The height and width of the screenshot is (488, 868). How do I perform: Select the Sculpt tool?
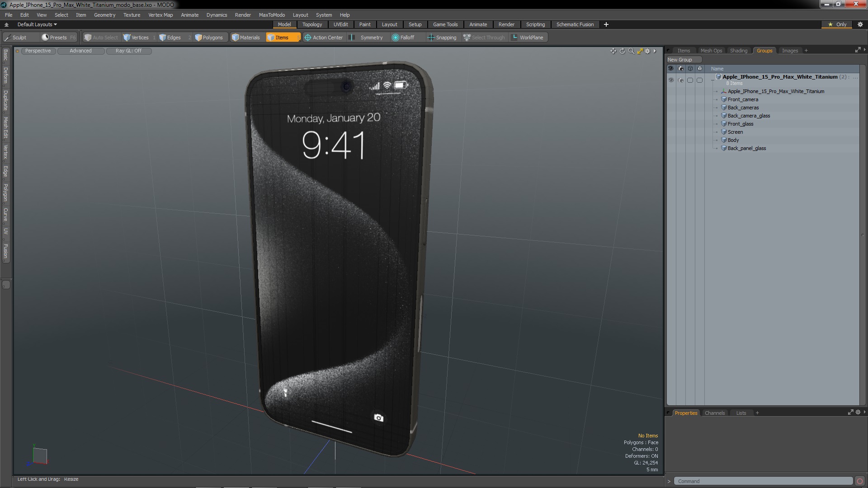[x=20, y=38]
